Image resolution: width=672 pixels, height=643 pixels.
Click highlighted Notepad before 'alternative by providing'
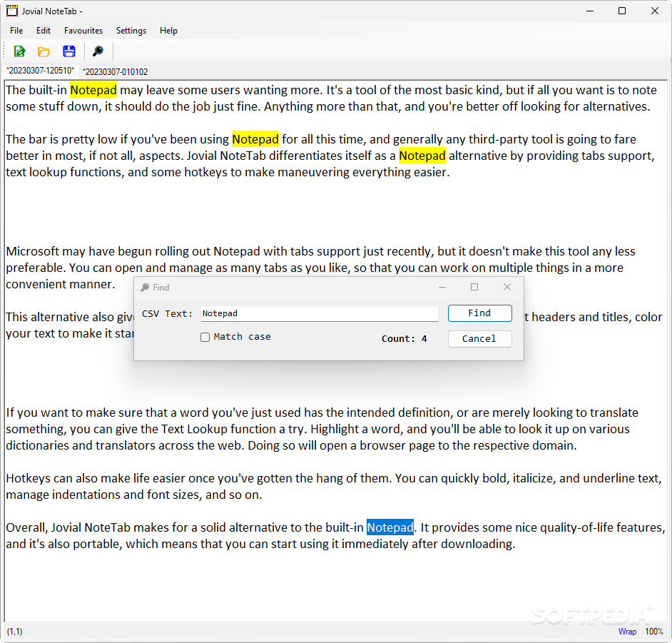click(422, 156)
